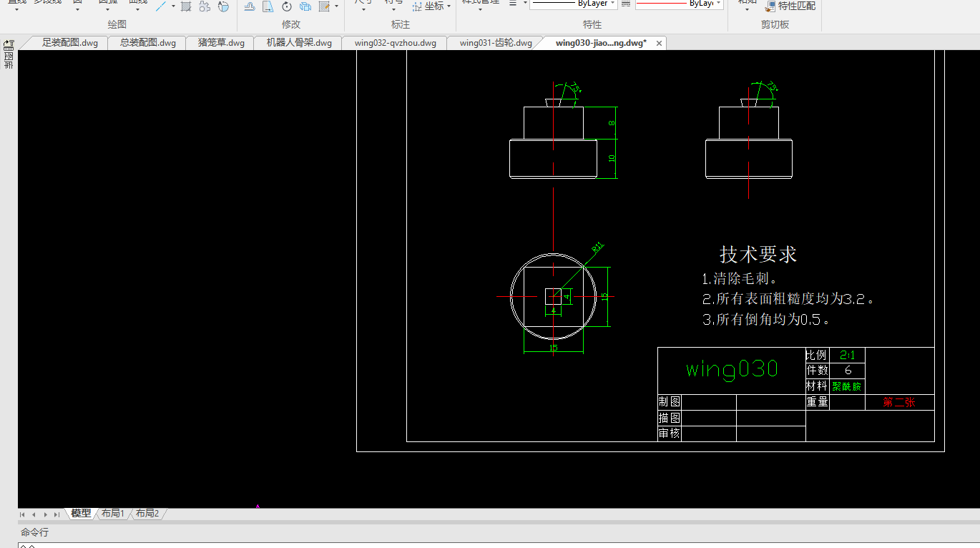Click the puzzle-piece icon in 绘图 panel
The height and width of the screenshot is (548, 980).
point(205,6)
